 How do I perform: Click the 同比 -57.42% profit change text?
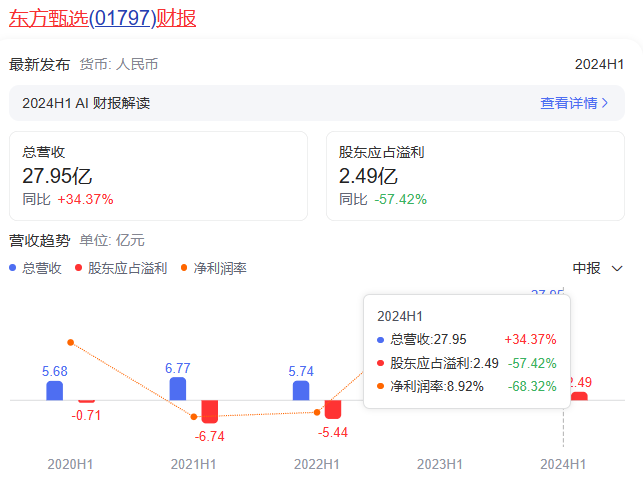pyautogui.click(x=383, y=200)
